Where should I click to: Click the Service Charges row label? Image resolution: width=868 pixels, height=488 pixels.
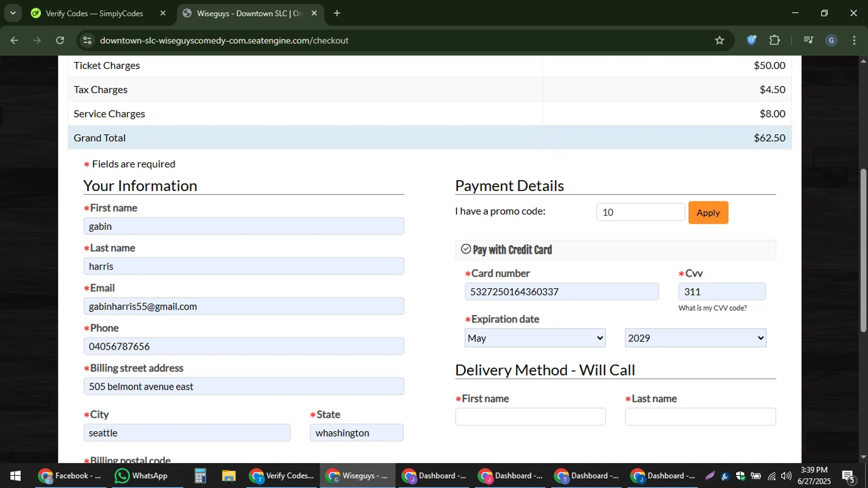tap(109, 114)
